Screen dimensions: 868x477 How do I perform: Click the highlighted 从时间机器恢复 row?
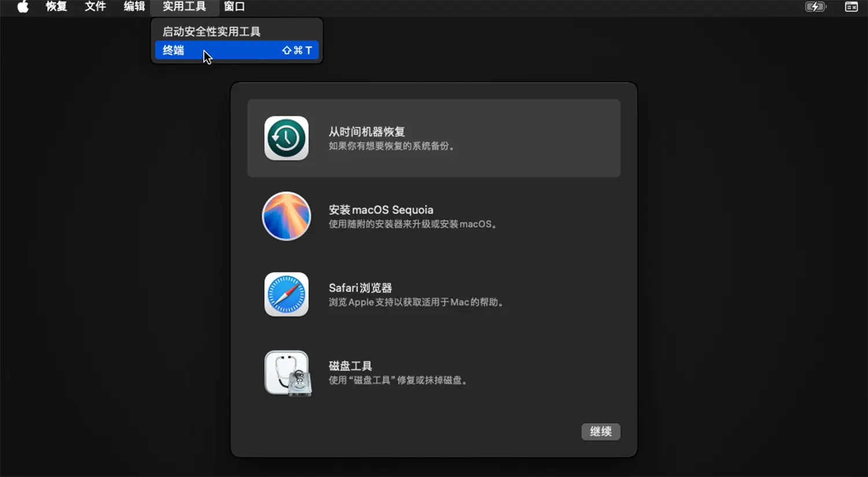pyautogui.click(x=434, y=138)
